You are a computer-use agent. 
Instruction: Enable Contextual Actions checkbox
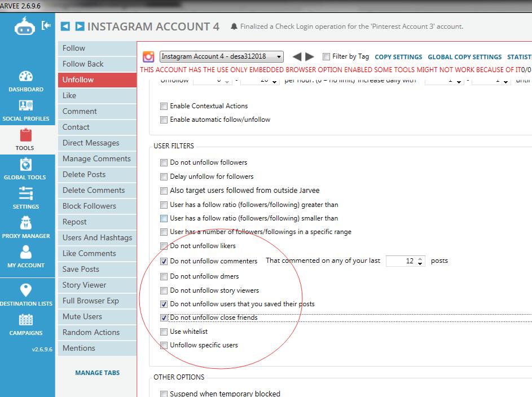(x=164, y=106)
